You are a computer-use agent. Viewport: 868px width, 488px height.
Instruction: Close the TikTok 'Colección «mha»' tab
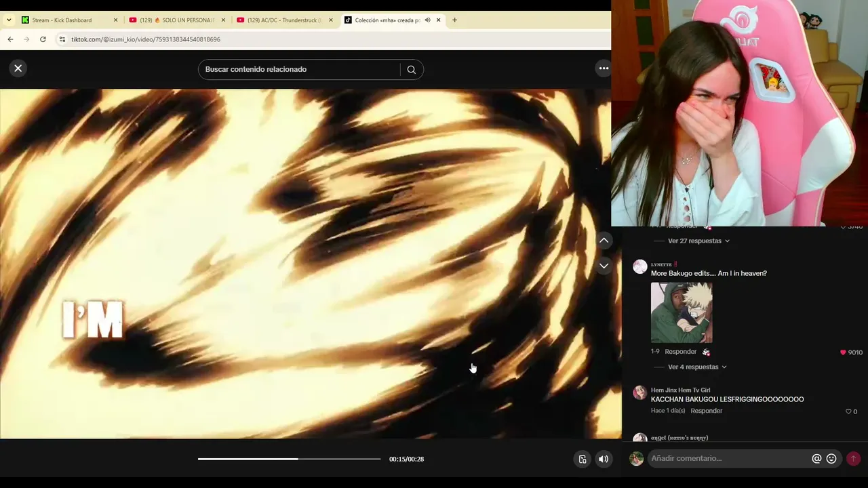438,20
